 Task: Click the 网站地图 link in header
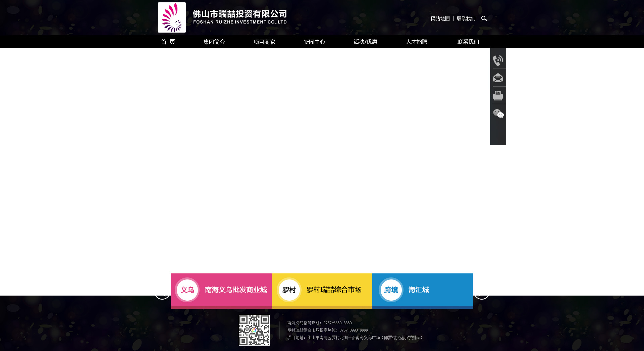440,18
